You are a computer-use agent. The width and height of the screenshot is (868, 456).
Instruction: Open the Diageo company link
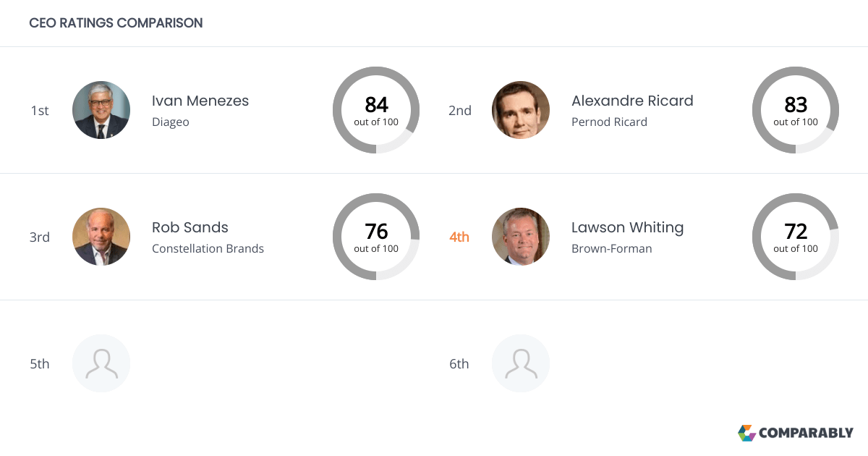click(x=171, y=122)
